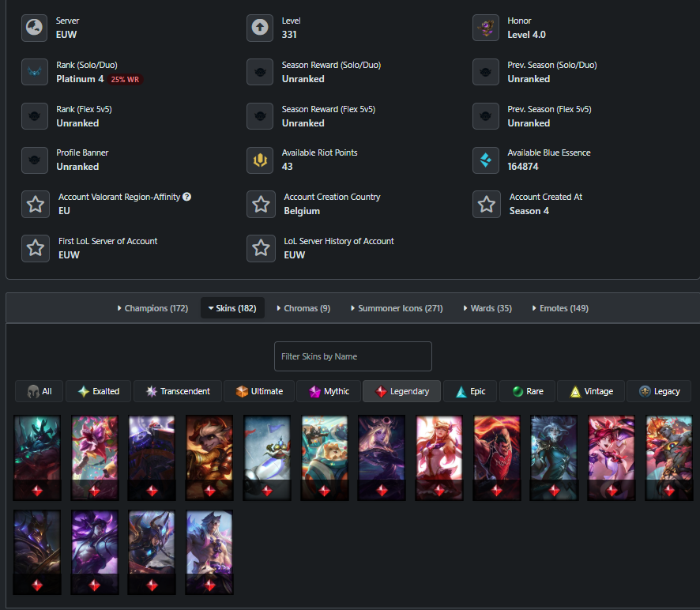Open the dark gold-armored helmeted knight skin
The image size is (700, 610).
tap(37, 552)
